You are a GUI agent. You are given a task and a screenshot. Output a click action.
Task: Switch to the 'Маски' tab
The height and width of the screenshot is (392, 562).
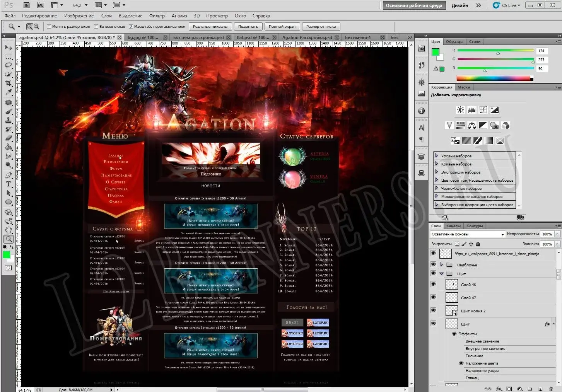(x=464, y=87)
